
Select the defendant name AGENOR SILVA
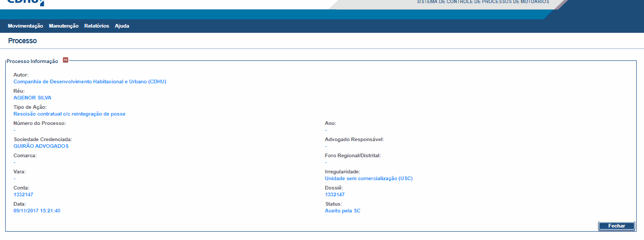pyautogui.click(x=32, y=98)
